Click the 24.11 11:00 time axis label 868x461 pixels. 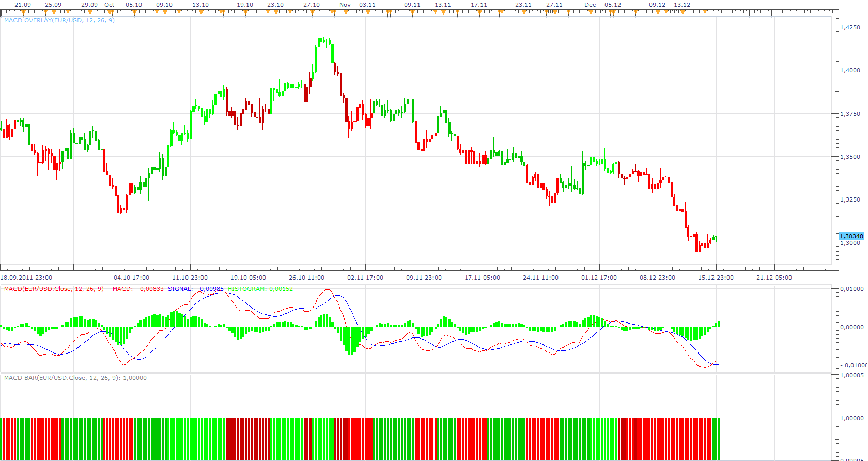540,278
